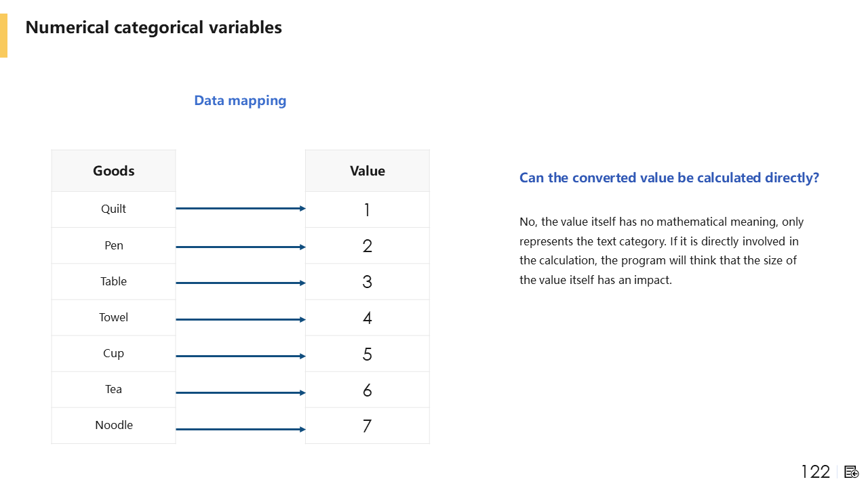This screenshot has width=868, height=488.
Task: Select the 'Noodle' cell
Action: (113, 425)
